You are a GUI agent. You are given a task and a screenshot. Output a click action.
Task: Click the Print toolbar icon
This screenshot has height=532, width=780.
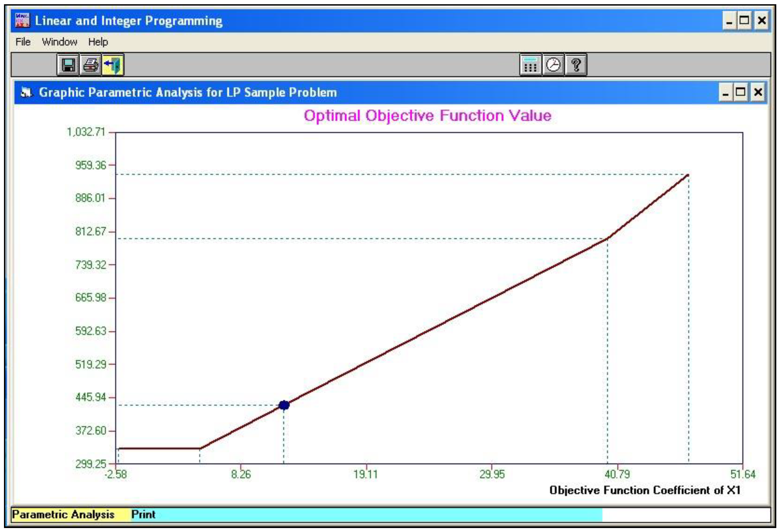coord(91,65)
